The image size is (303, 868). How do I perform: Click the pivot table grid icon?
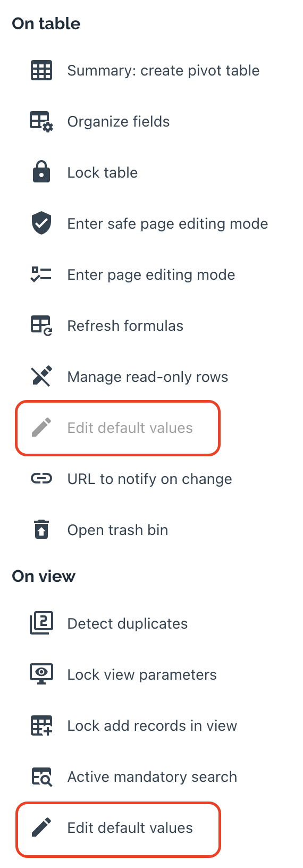(41, 71)
